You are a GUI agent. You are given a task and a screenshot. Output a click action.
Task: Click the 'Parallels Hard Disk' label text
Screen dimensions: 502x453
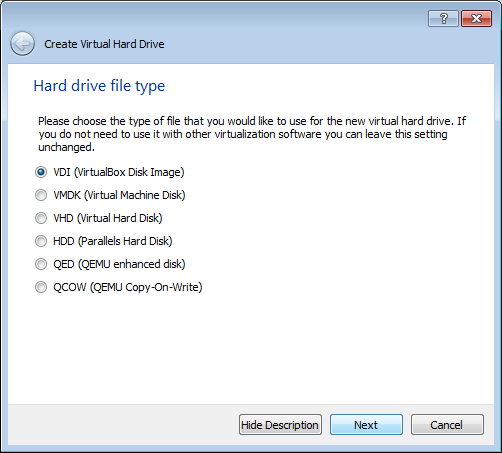tap(125, 241)
